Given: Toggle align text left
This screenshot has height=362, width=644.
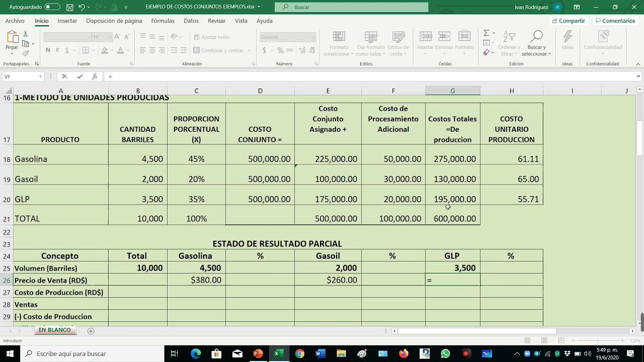Looking at the screenshot, I should coord(143,50).
